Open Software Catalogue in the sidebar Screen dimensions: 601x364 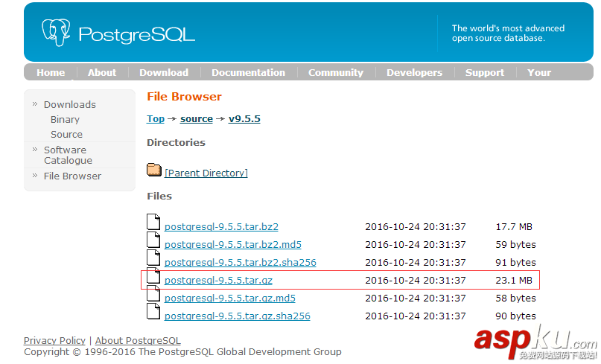(x=68, y=155)
